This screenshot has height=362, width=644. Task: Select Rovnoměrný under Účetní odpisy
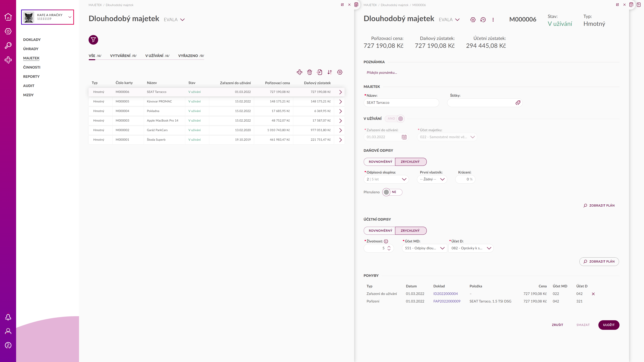tap(379, 231)
